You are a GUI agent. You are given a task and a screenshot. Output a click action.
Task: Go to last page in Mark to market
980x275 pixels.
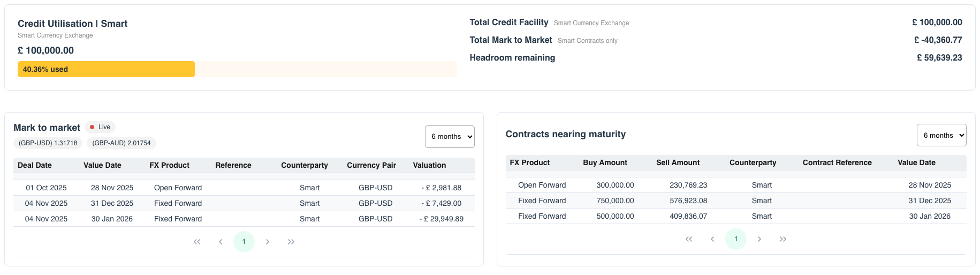coord(291,242)
